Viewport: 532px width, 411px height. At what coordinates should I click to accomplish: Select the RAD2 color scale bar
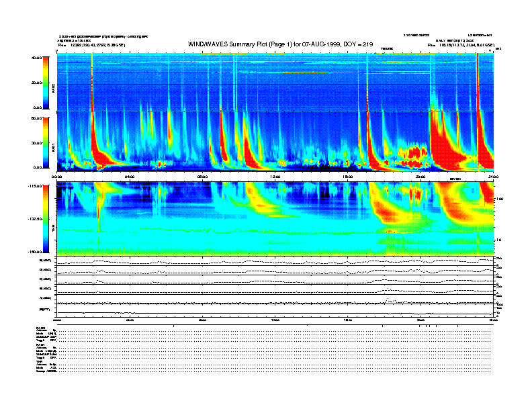[x=46, y=83]
